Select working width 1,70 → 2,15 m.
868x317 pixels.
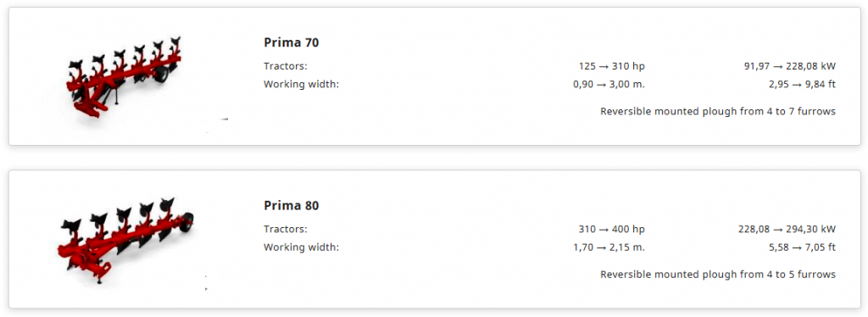coord(609,247)
